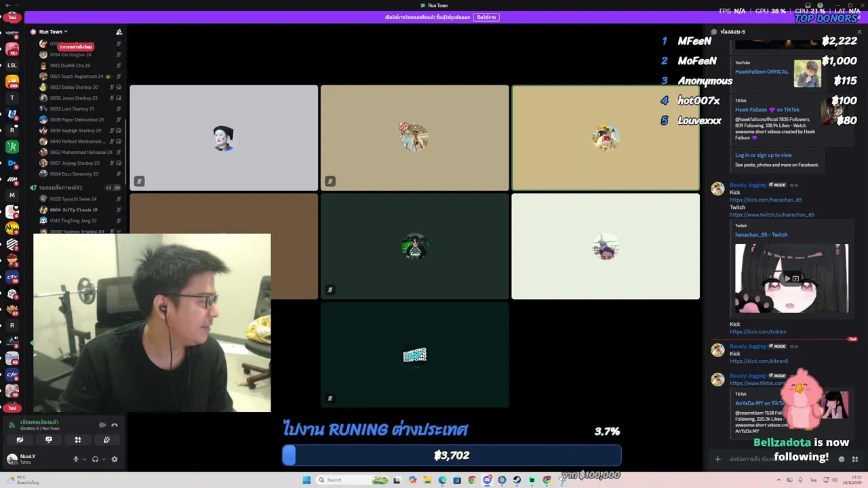
Task: Click the top-right green-outlined participant tile
Action: [x=606, y=138]
